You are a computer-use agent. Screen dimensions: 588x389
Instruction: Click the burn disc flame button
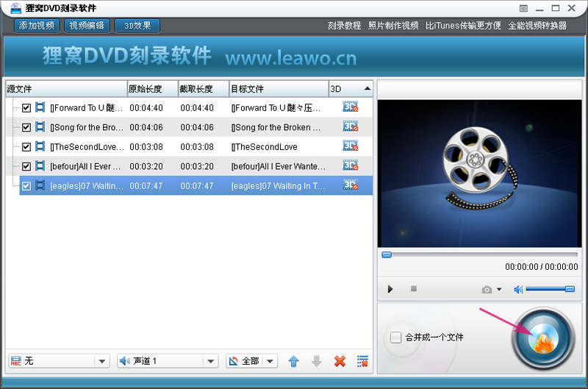(543, 339)
